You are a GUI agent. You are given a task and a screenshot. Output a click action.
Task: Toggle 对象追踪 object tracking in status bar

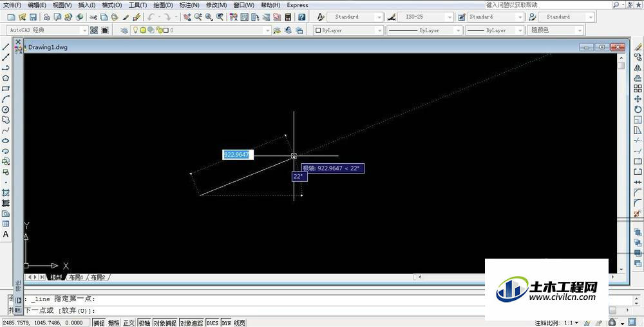[191, 323]
